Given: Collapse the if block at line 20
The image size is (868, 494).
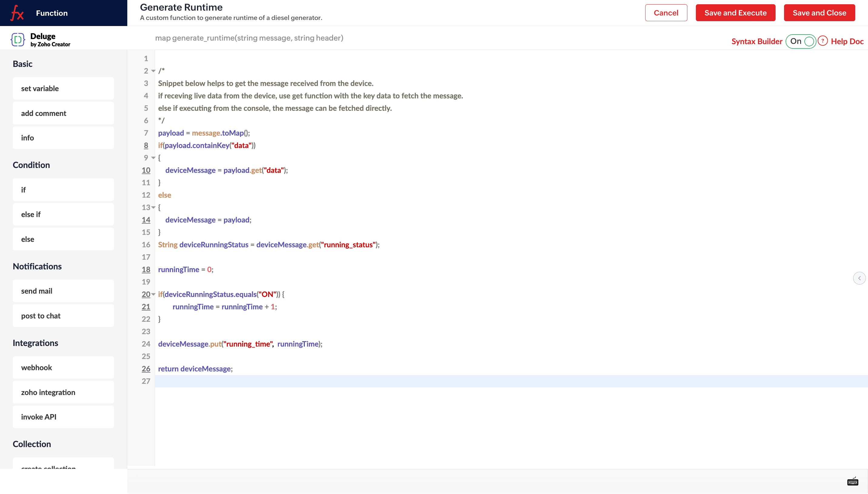Looking at the screenshot, I should tap(153, 294).
